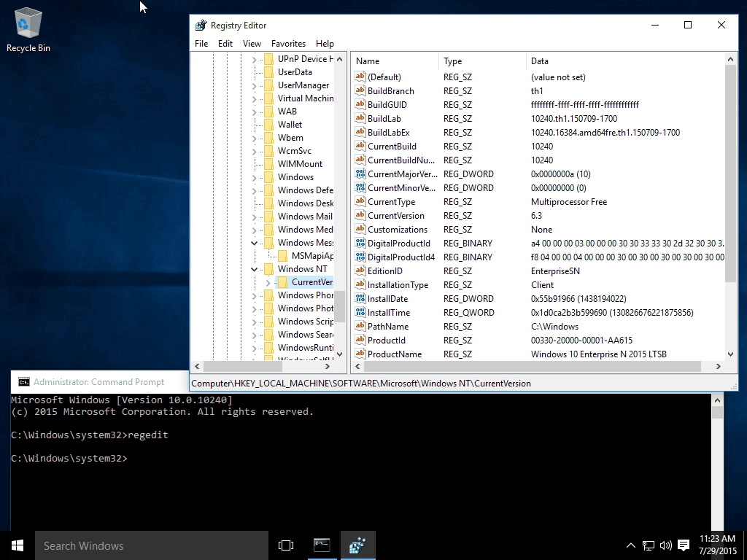This screenshot has width=747, height=560.
Task: Expand the WAB key
Action: 255,112
